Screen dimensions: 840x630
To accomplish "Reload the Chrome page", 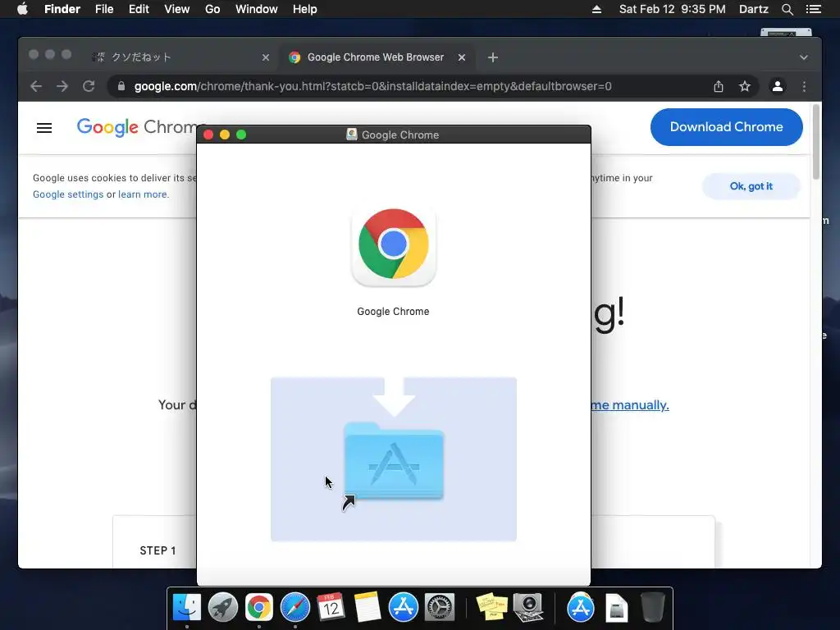I will [x=89, y=86].
